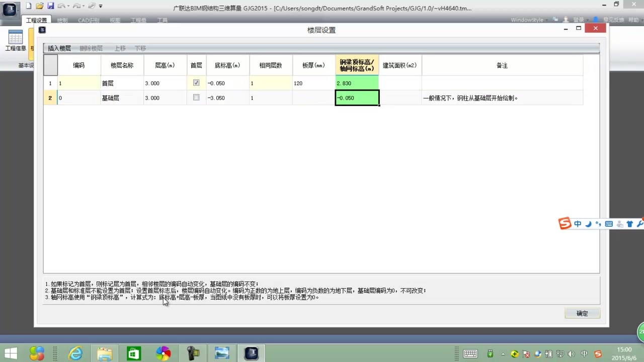Click the 下移 move down button
The height and width of the screenshot is (362, 644).
coord(140,48)
